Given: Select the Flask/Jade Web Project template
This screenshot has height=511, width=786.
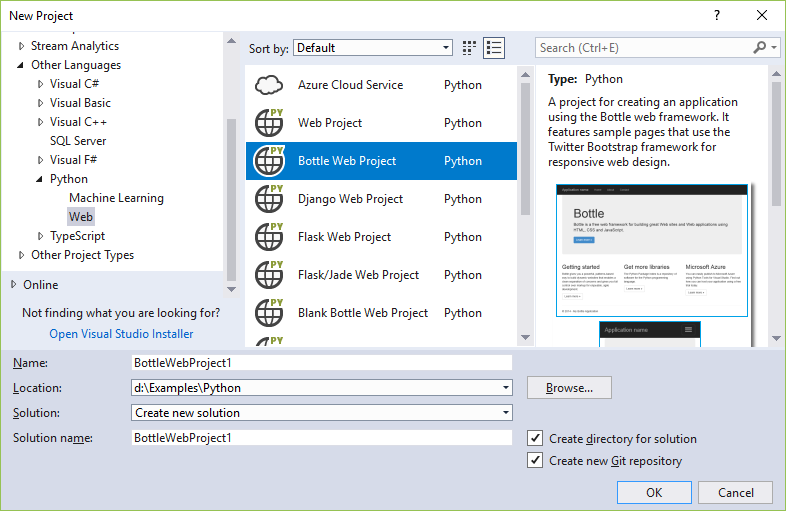Looking at the screenshot, I should click(381, 275).
